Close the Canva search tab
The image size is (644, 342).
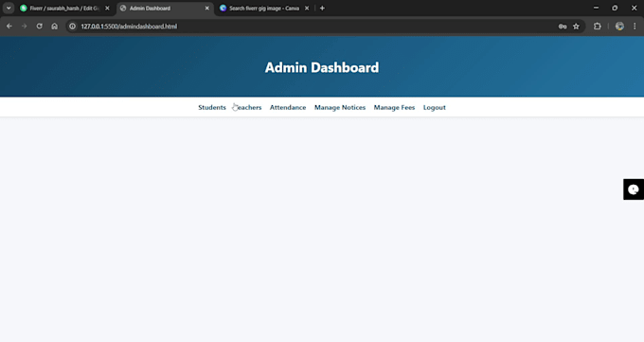pyautogui.click(x=307, y=9)
